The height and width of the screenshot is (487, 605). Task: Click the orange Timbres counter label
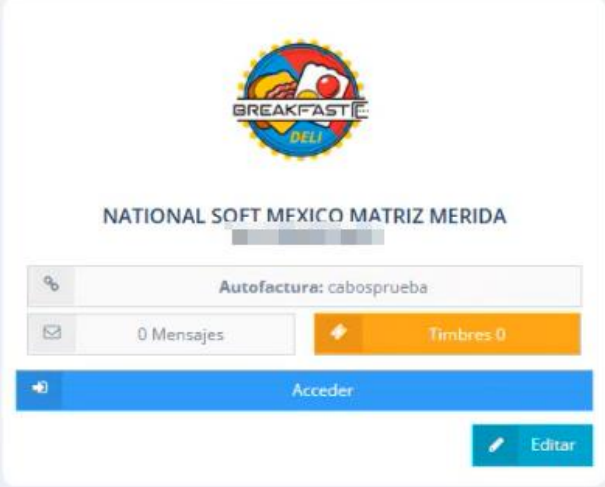coord(467,334)
